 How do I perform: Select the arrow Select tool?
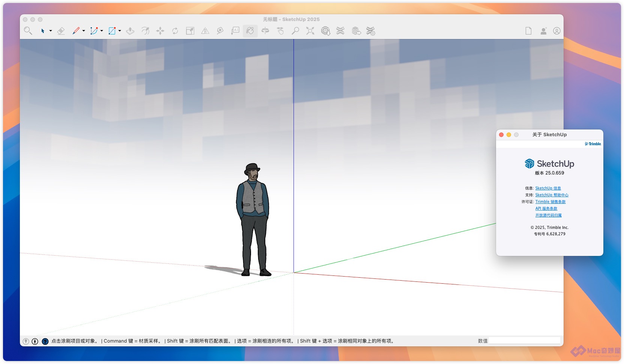click(x=43, y=31)
